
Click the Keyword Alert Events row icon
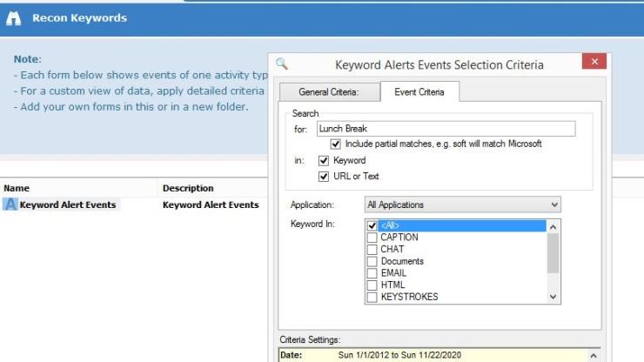tap(10, 204)
